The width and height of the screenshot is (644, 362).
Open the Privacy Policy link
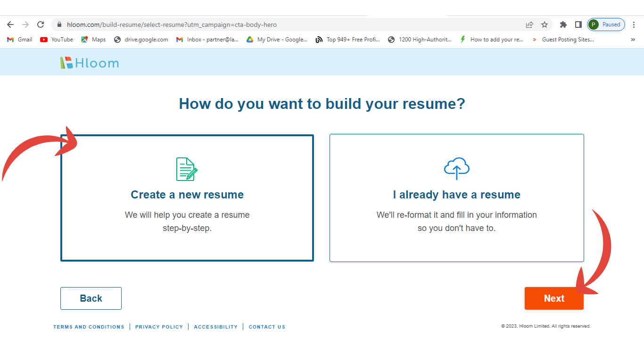point(159,327)
